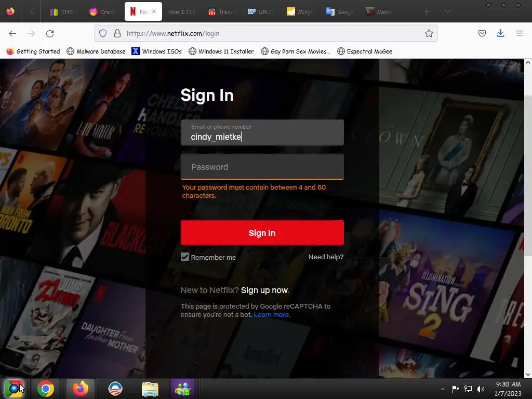
Task: Toggle the Remember me checkbox
Action: point(185,257)
